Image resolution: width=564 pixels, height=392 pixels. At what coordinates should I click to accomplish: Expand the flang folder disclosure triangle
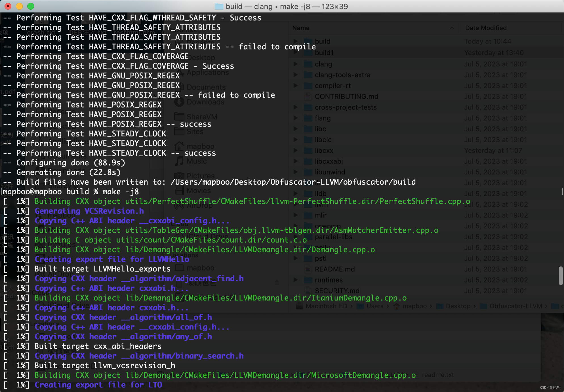click(x=296, y=118)
